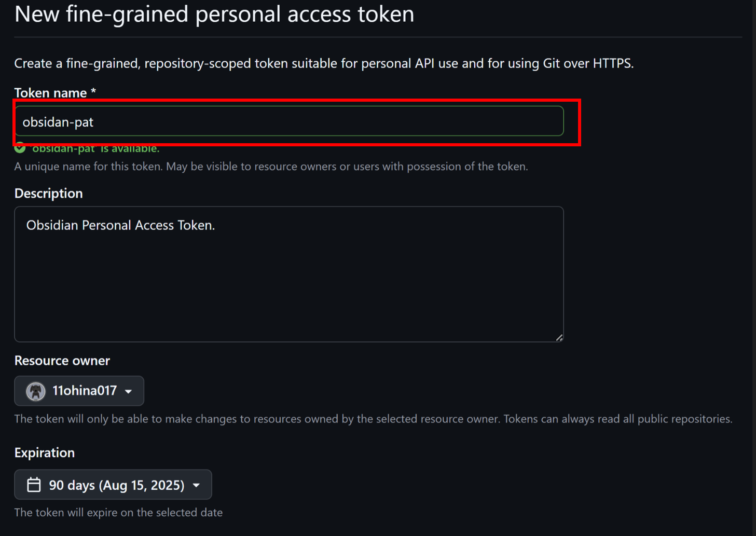Click the "obsidan-pat is available" message
The width and height of the screenshot is (756, 536).
(x=95, y=149)
